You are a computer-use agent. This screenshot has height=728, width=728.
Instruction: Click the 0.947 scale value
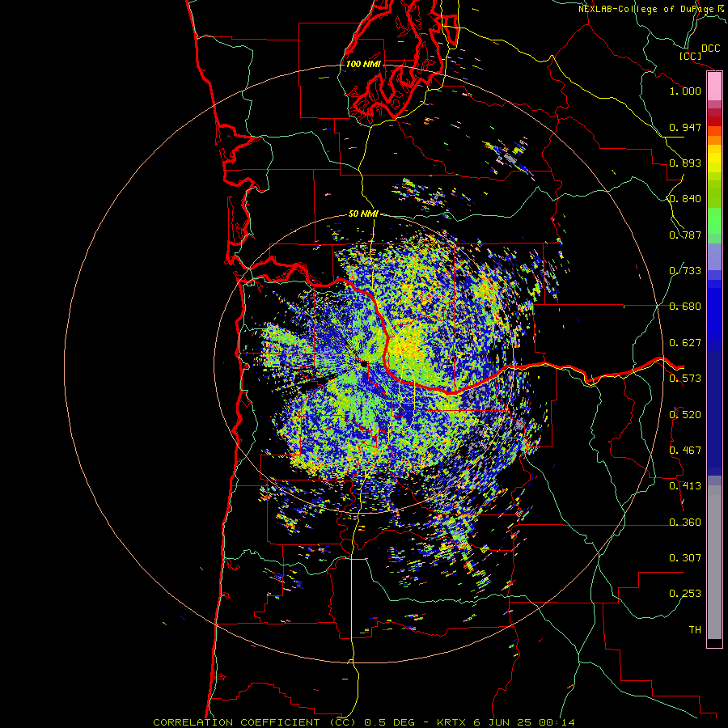pos(685,127)
